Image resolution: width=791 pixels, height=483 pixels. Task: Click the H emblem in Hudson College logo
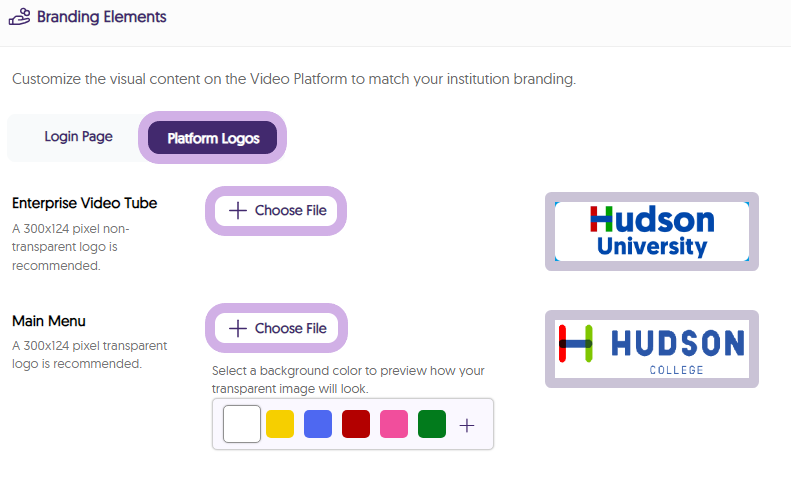(x=576, y=343)
